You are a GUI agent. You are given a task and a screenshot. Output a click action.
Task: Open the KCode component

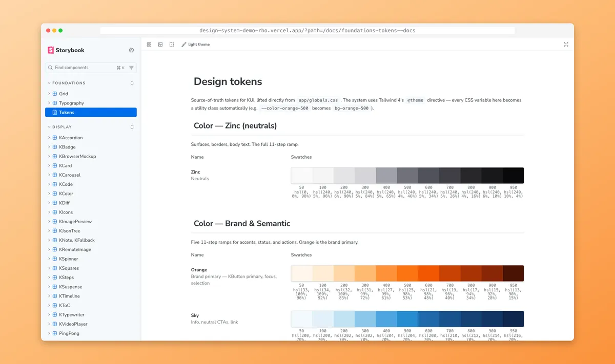pyautogui.click(x=66, y=184)
